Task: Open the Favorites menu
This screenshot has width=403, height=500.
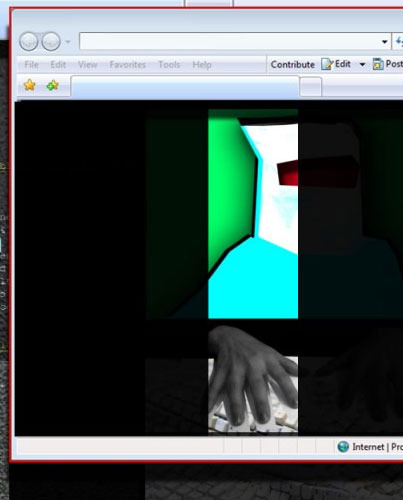Action: 128,64
